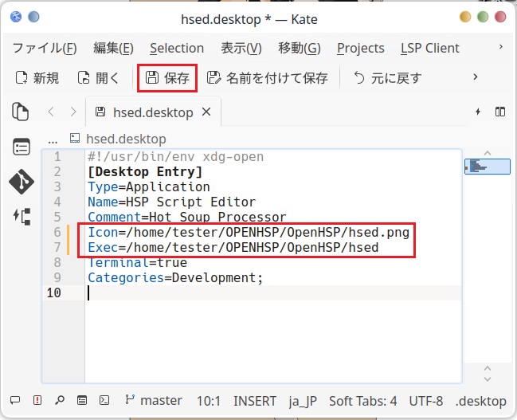The image size is (517, 420).
Task: Open the Selection menu
Action: pos(177,48)
